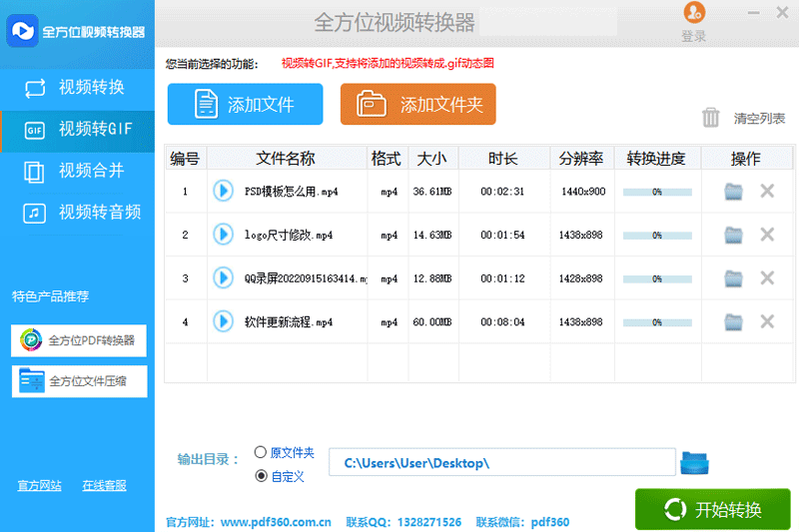Viewport: 799px width, 532px height.
Task: Select 原文件夹 output option
Action: click(x=262, y=452)
